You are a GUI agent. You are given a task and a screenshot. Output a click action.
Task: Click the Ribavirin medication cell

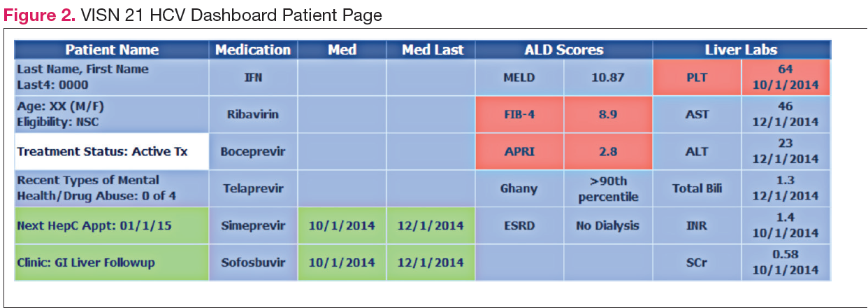[253, 114]
